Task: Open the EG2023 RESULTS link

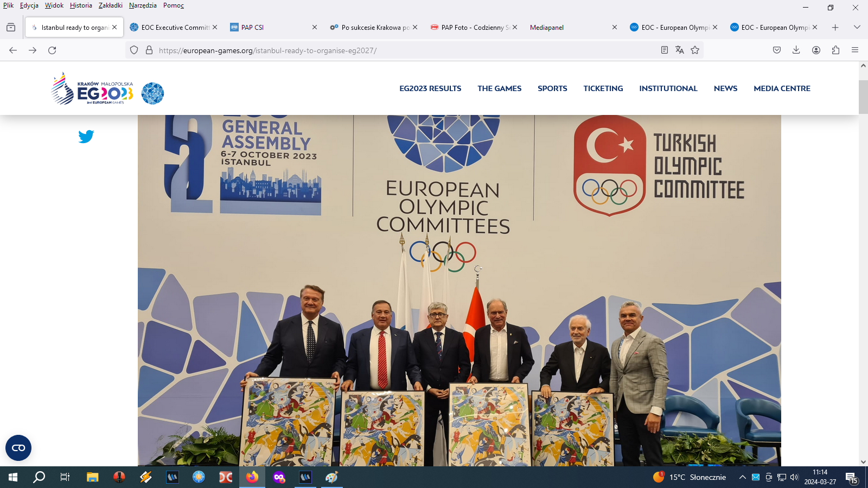Action: click(x=430, y=88)
